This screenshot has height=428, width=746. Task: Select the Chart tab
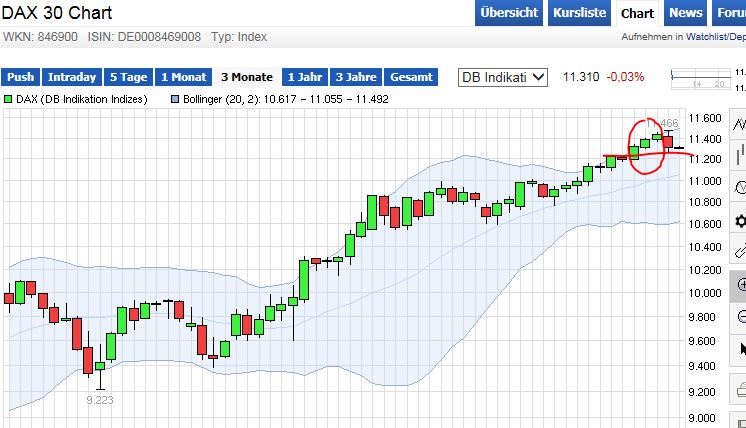click(638, 13)
